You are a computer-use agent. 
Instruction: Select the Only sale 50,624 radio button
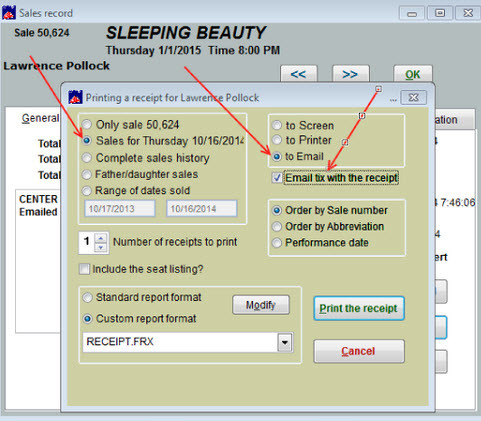[87, 124]
